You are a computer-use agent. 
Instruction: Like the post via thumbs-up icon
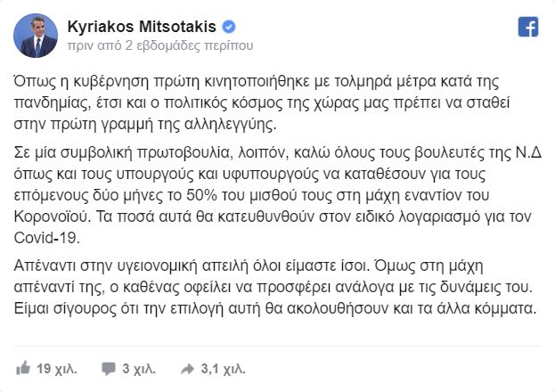tap(23, 368)
